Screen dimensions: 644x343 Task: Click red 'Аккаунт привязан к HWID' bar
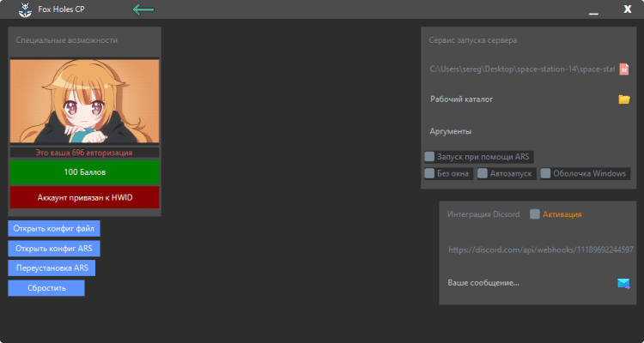84,197
